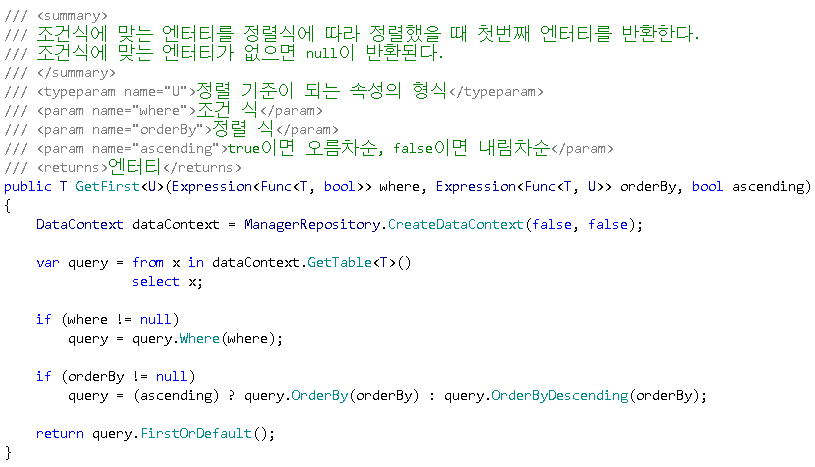Click the CreateDataContext method call

455,225
